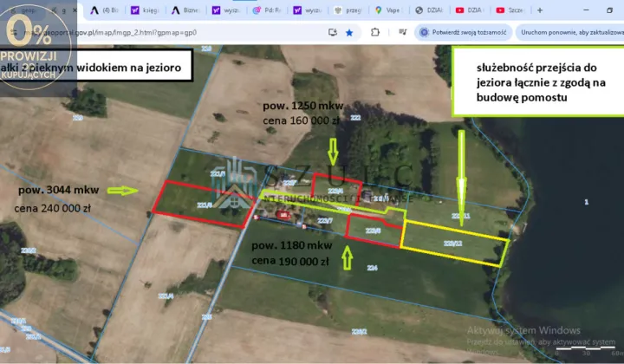Bookmark this page with the star icon
This screenshot has width=624, height=364.
coord(349,33)
